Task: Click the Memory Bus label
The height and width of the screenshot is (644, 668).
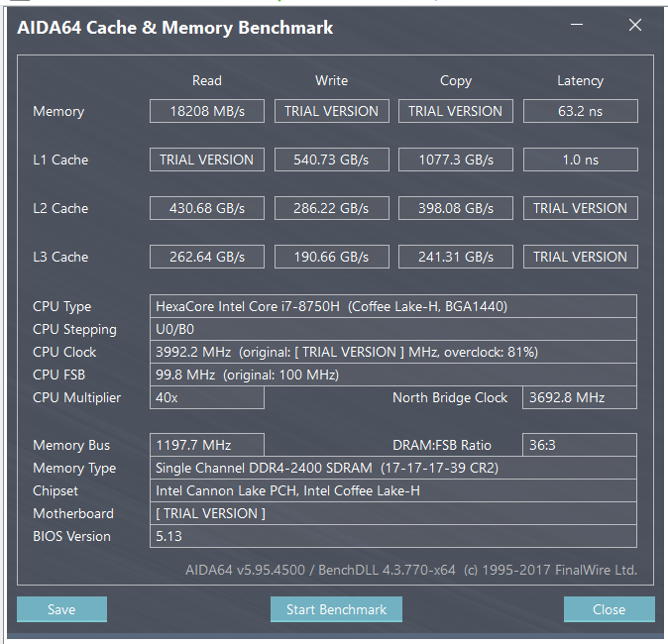Action: 71,446
